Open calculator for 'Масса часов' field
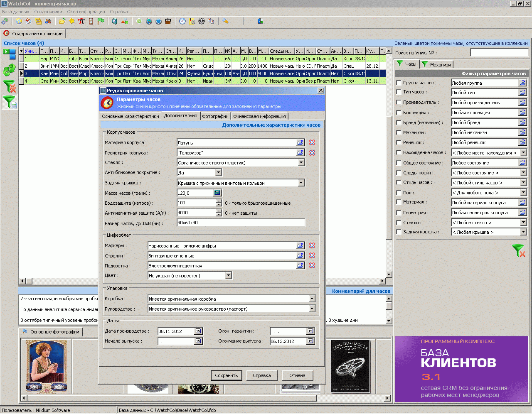Image resolution: width=532 pixels, height=414 pixels. [x=217, y=193]
